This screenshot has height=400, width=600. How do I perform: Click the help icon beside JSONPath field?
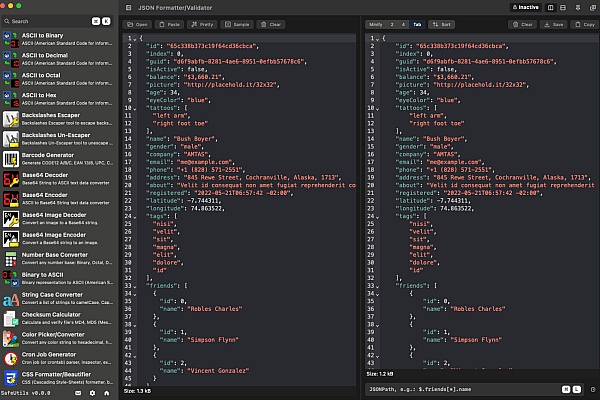593,389
